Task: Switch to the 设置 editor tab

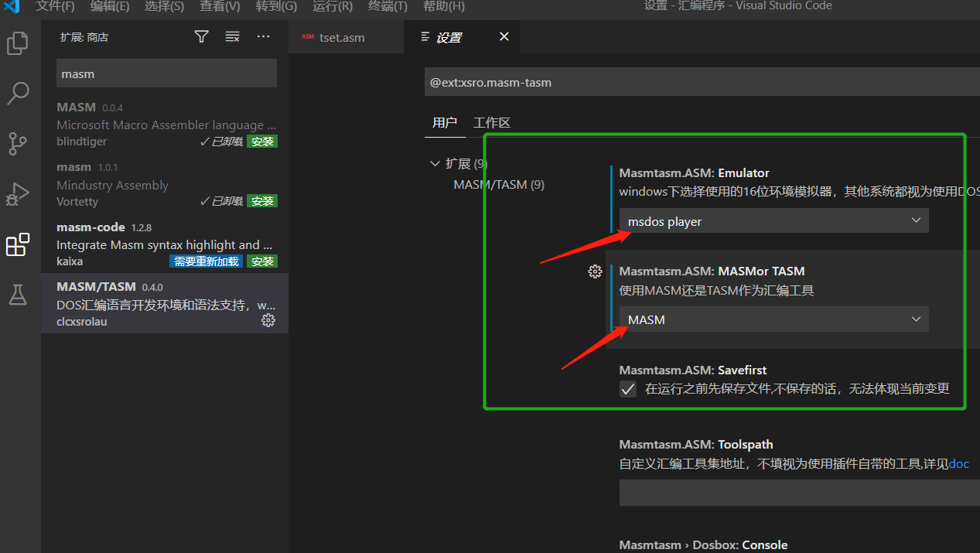Action: click(462, 37)
